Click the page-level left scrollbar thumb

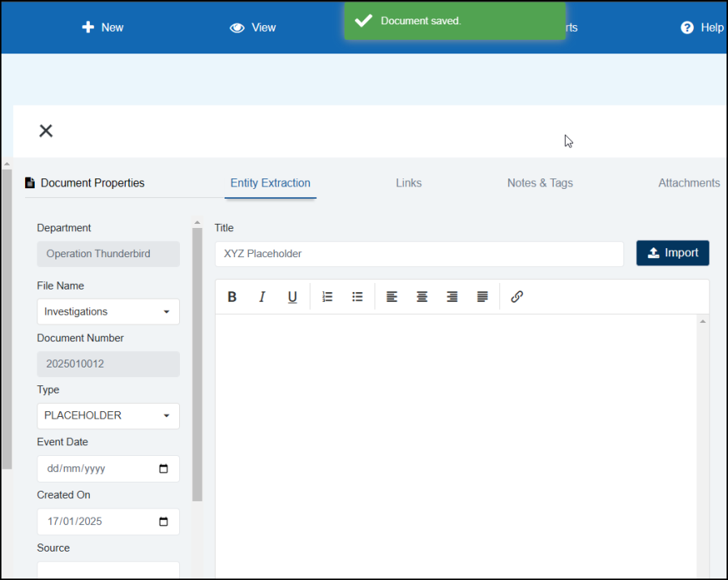point(6,320)
